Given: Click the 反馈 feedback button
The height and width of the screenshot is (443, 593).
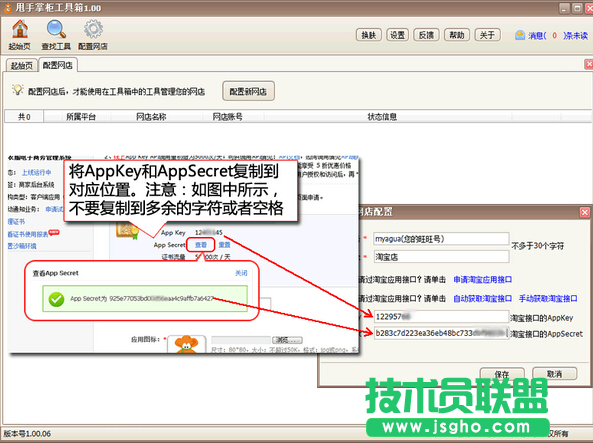Looking at the screenshot, I should (426, 35).
